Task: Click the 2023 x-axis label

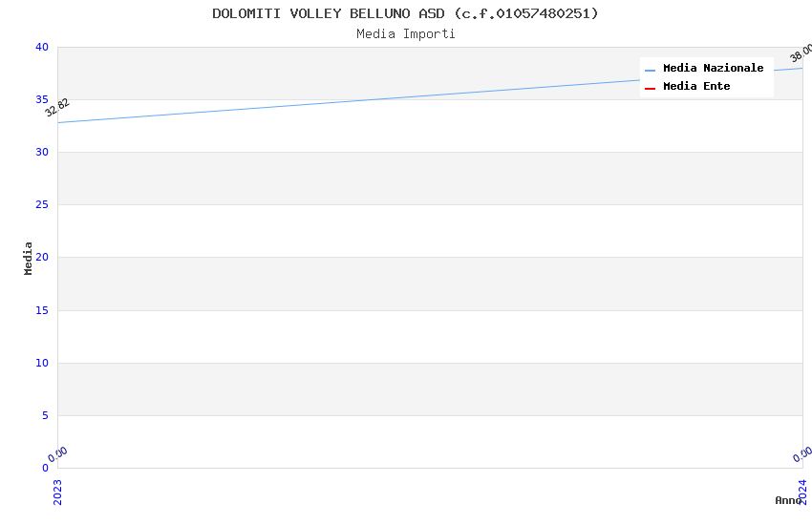Action: tap(57, 492)
